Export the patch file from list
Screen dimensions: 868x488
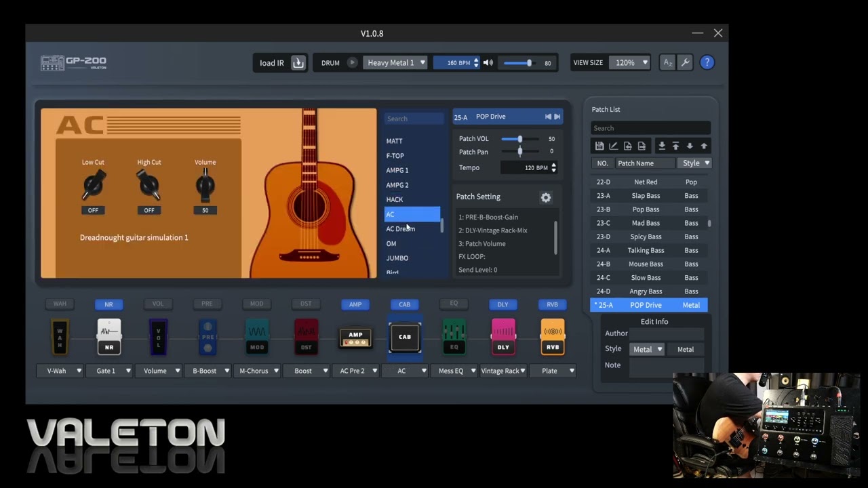[642, 146]
